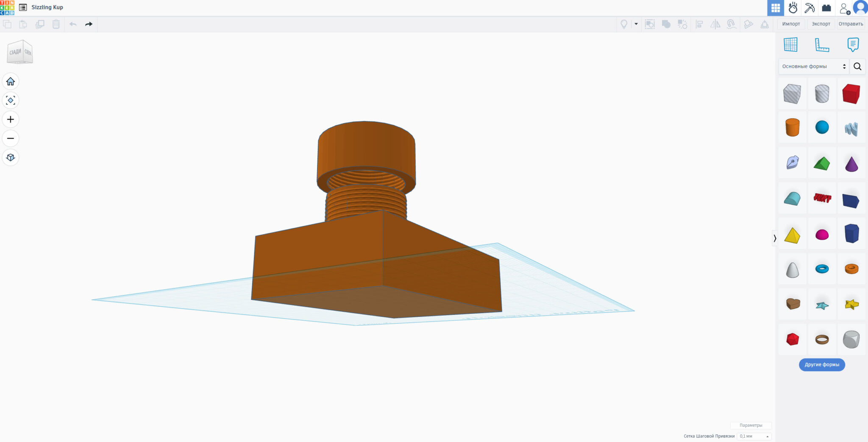Click the Paste toolbar icon

pyautogui.click(x=23, y=24)
